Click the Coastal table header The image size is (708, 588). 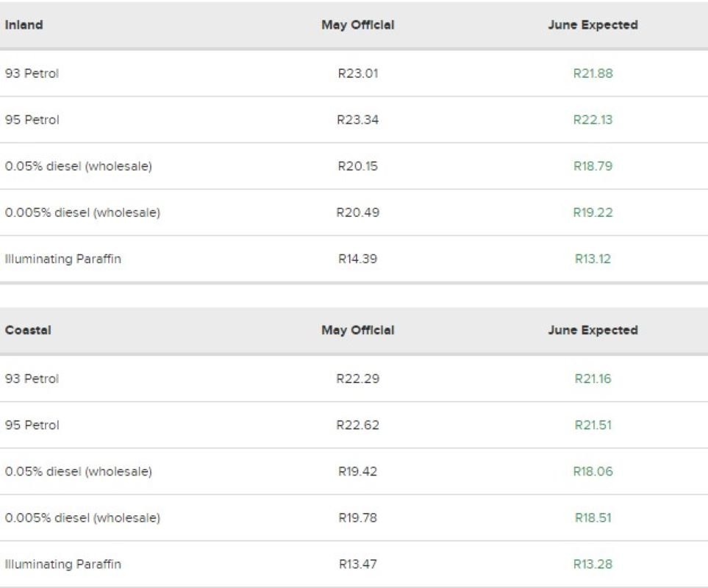[x=28, y=330]
